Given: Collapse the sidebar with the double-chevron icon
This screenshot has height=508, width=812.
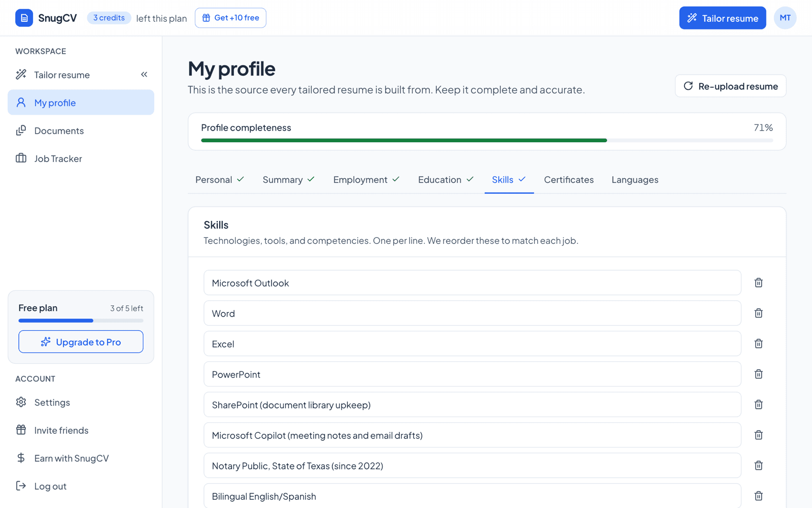Looking at the screenshot, I should (x=144, y=75).
